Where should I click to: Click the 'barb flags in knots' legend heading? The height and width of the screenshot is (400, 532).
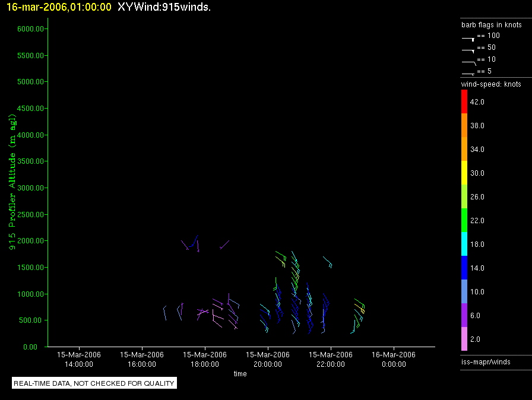(x=491, y=25)
